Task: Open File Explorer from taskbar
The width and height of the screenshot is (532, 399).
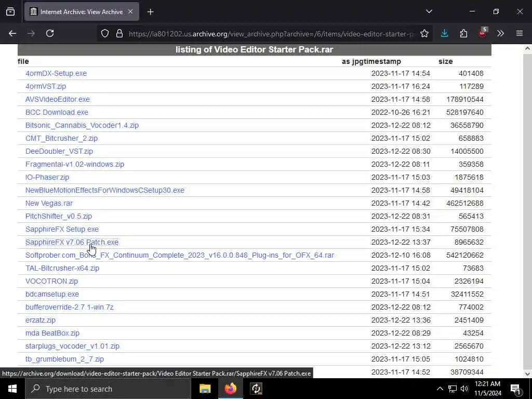Action: (205, 389)
